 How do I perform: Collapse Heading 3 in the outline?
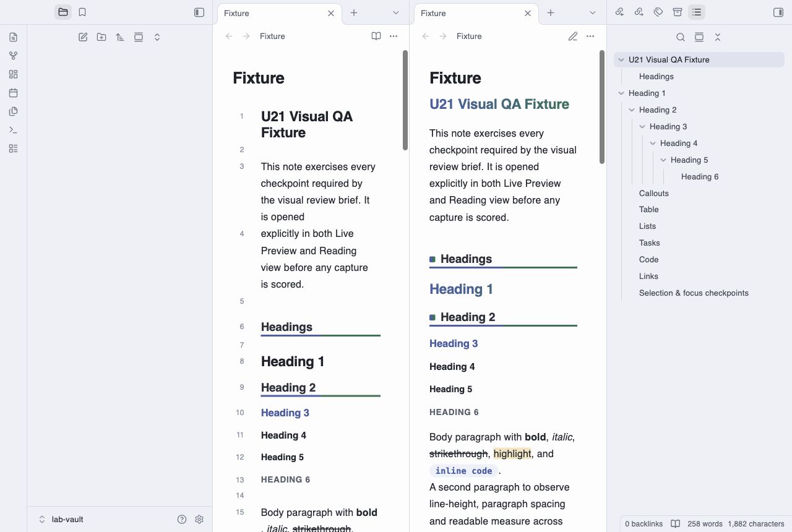click(x=642, y=127)
